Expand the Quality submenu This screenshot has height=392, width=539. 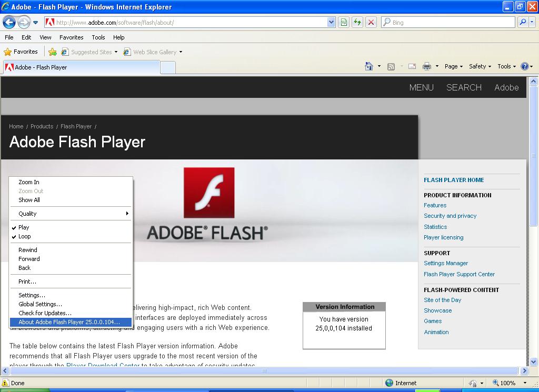(71, 214)
